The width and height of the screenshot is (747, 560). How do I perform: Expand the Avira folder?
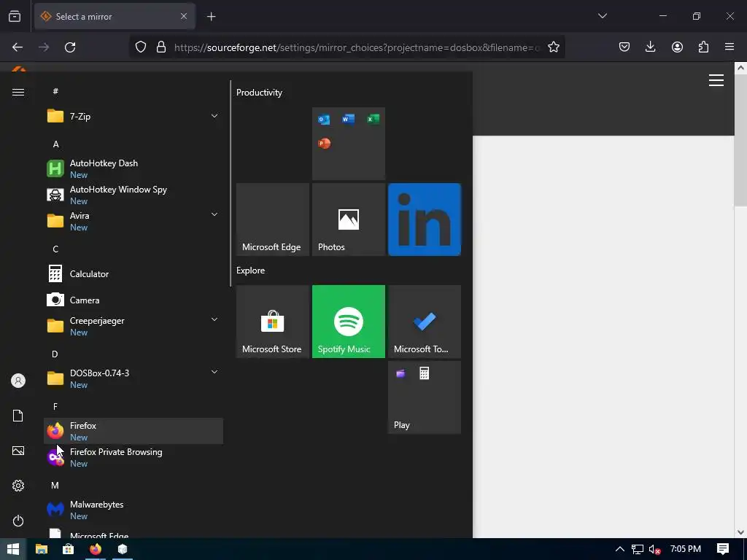[x=133, y=221]
